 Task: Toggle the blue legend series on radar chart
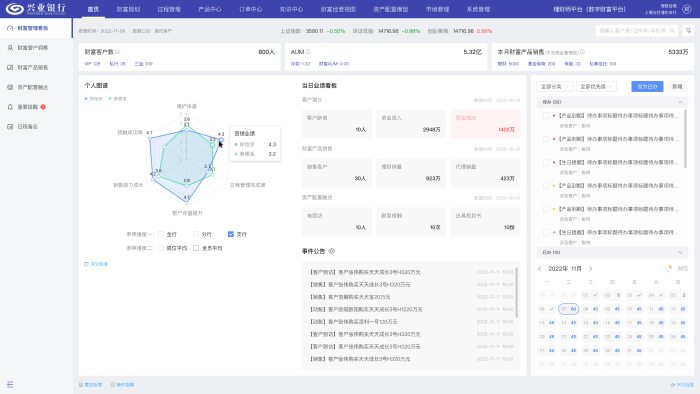94,99
